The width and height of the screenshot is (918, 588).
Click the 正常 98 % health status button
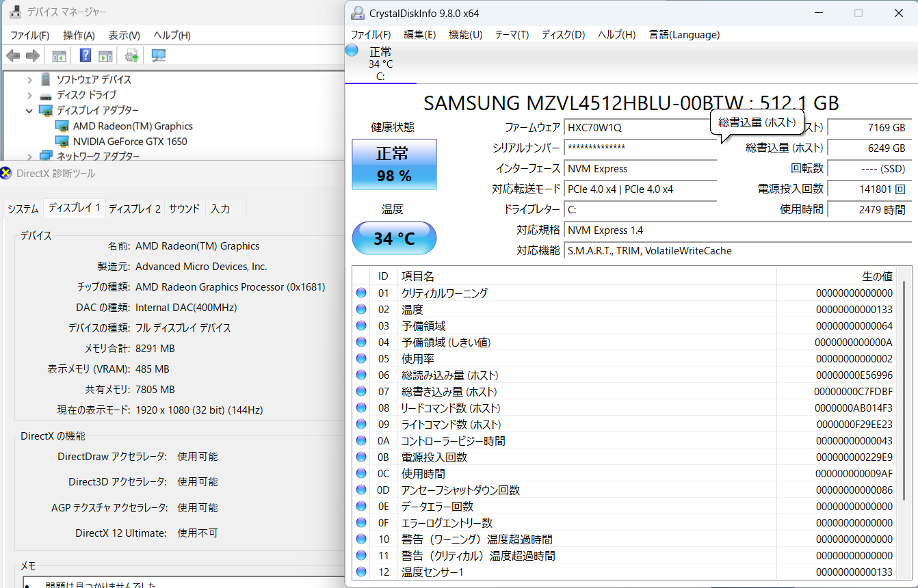point(394,165)
